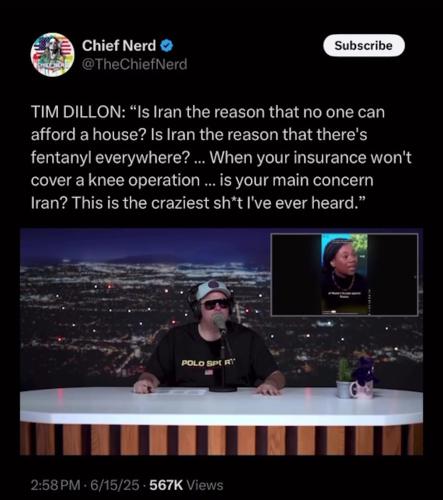
Task: Open the @TheChiefNerd handle link
Action: 135,64
